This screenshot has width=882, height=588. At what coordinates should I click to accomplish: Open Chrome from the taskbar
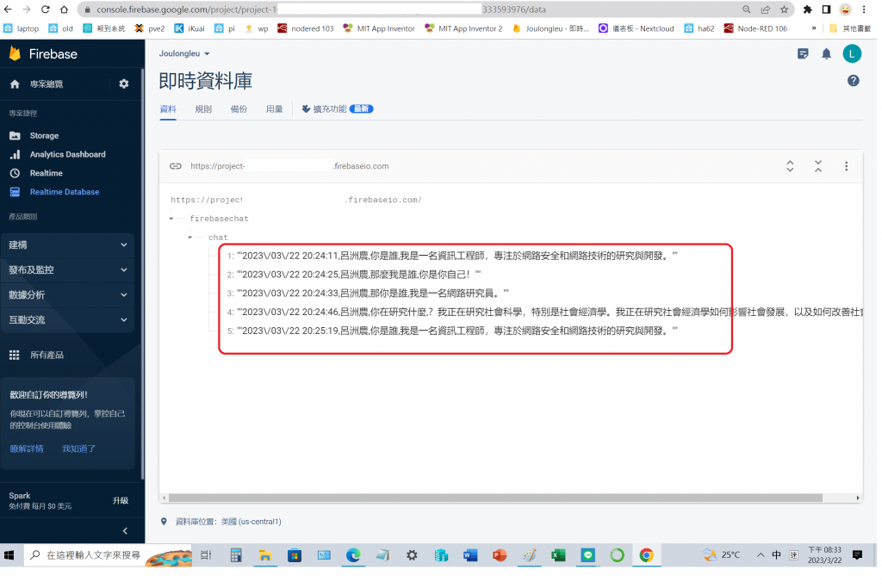click(x=646, y=555)
